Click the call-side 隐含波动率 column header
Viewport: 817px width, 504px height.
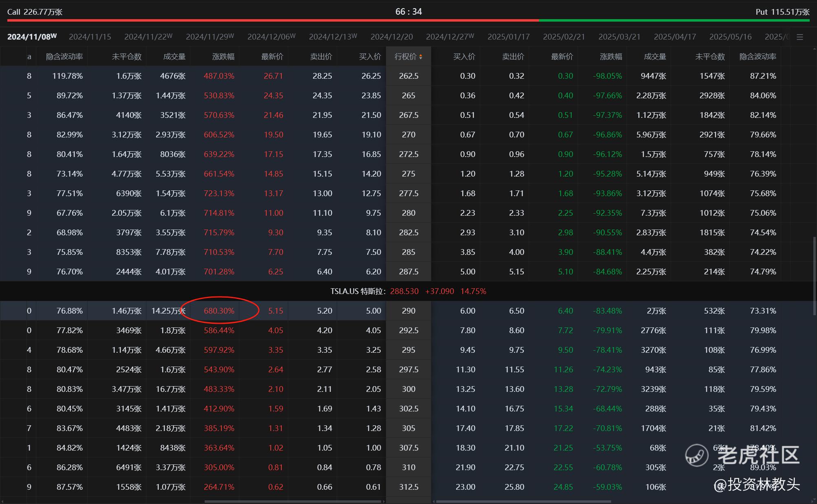[x=64, y=57]
